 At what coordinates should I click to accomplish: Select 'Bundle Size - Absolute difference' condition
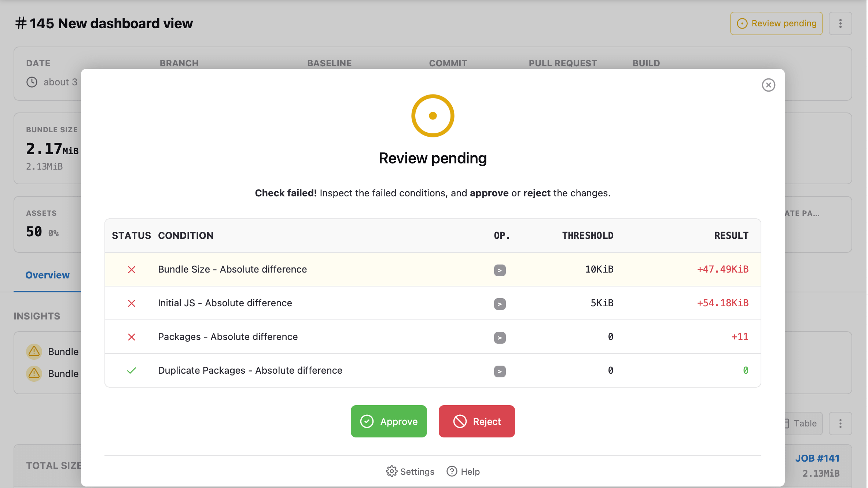pyautogui.click(x=232, y=269)
